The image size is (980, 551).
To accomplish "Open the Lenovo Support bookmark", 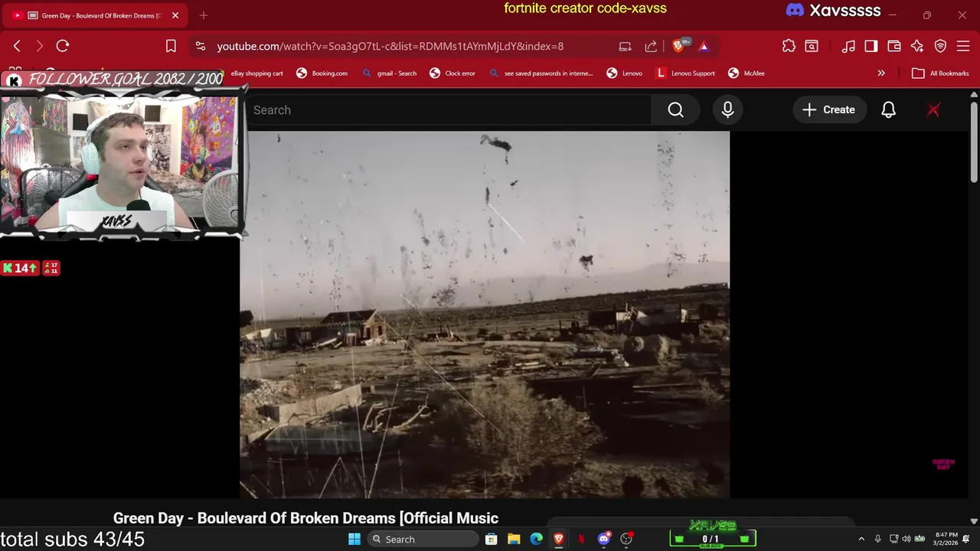I will point(685,73).
